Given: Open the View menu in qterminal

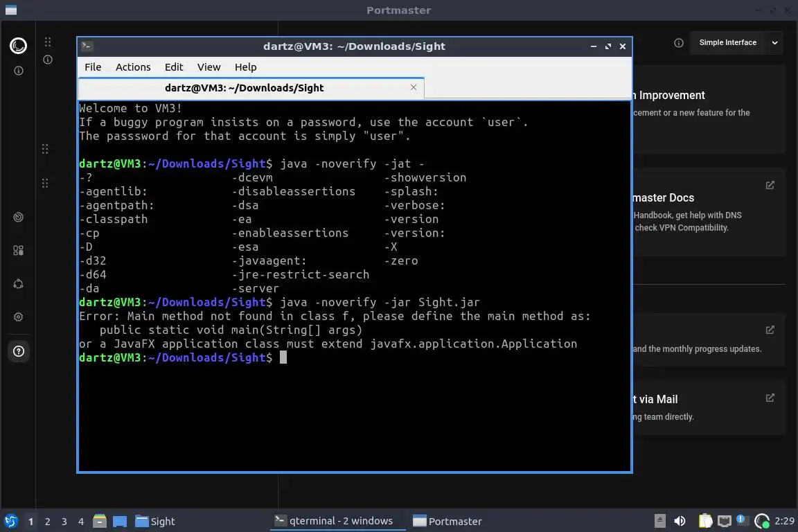Looking at the screenshot, I should 209,67.
